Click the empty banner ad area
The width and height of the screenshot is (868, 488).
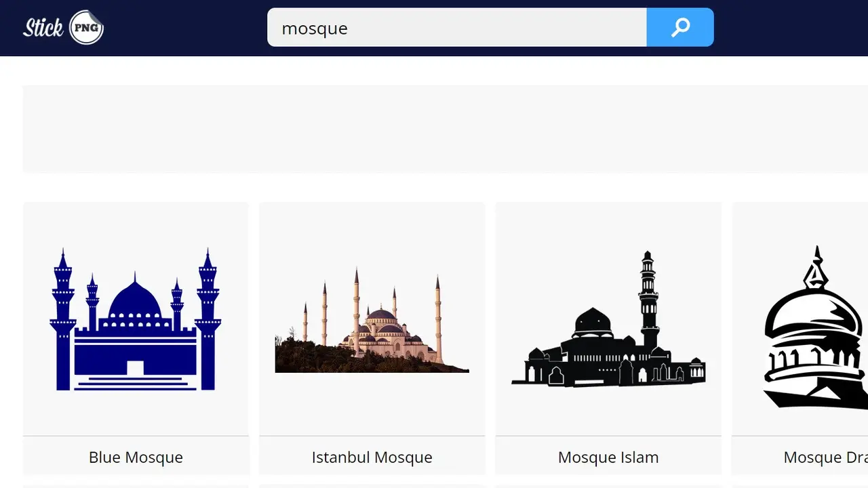pos(445,129)
